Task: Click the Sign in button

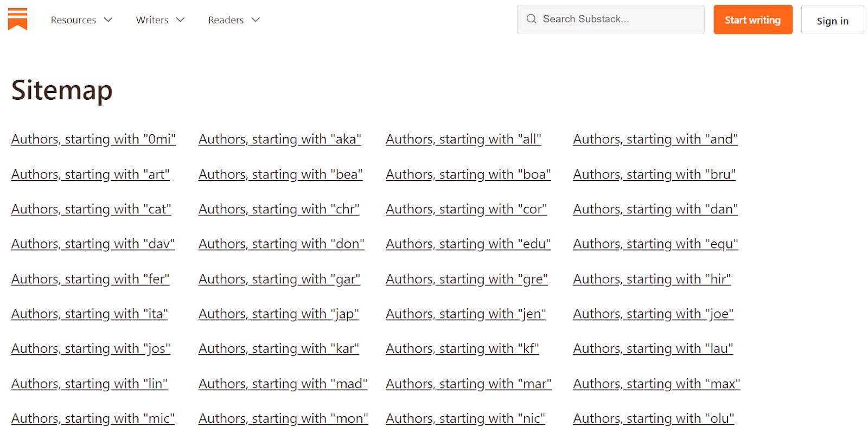Action: pos(832,21)
